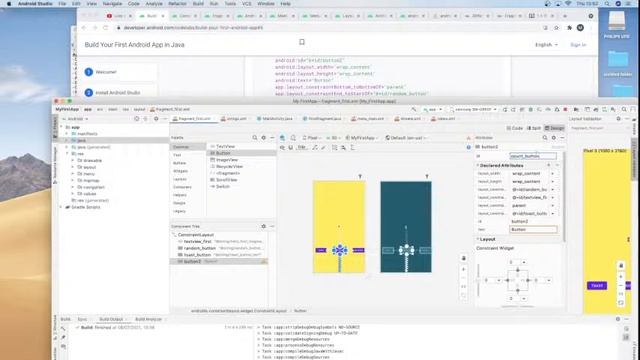Open the VCS menu
The height and width of the screenshot is (360, 640).
pos(247,4)
